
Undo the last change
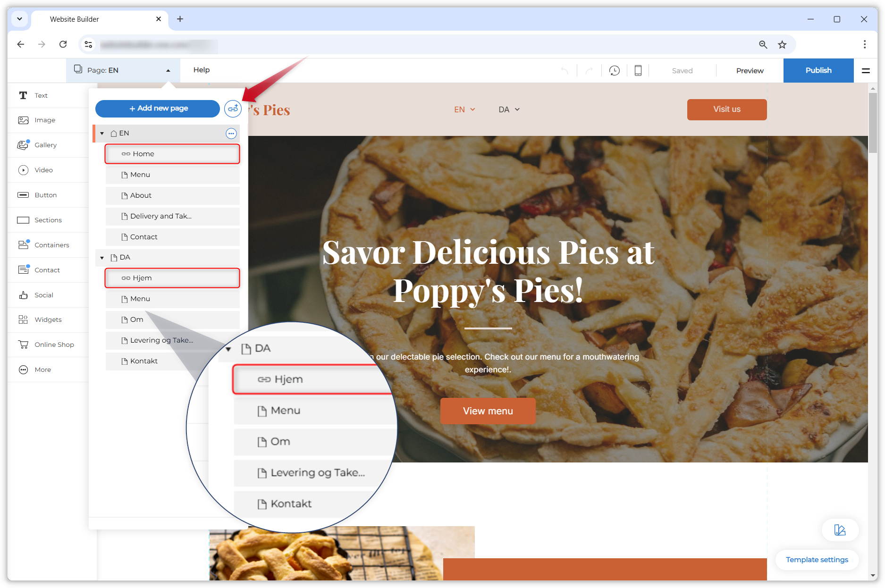pos(565,70)
